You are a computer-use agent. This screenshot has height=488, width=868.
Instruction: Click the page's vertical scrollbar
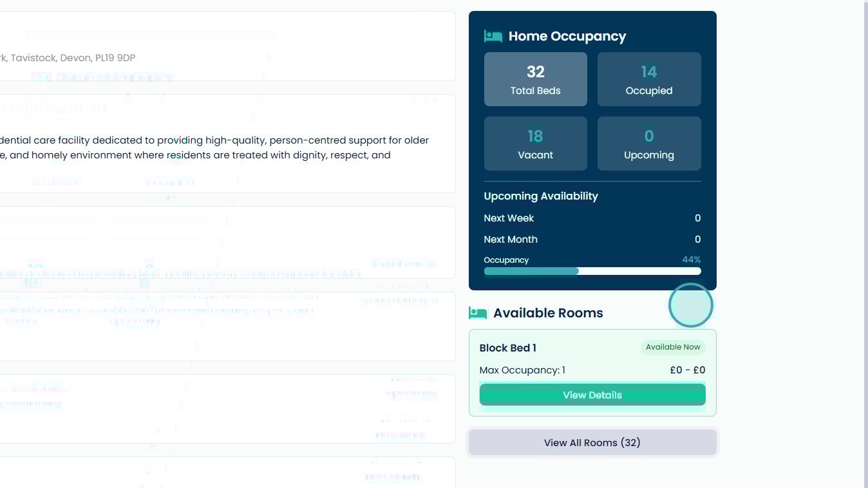click(x=865, y=244)
